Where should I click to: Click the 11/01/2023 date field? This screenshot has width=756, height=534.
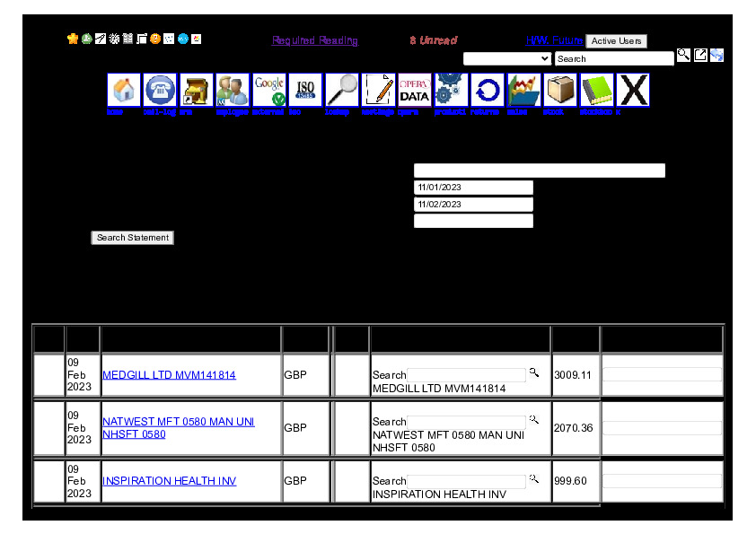click(473, 188)
